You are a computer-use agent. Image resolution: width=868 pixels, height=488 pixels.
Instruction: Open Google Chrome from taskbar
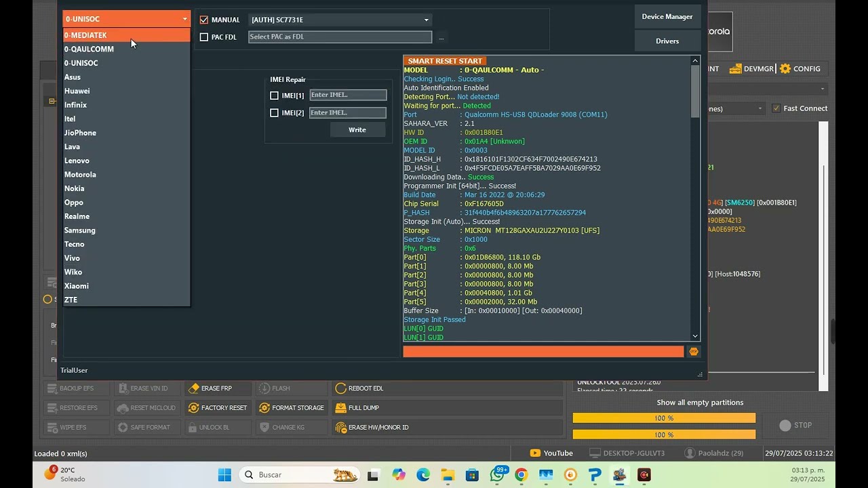[521, 475]
